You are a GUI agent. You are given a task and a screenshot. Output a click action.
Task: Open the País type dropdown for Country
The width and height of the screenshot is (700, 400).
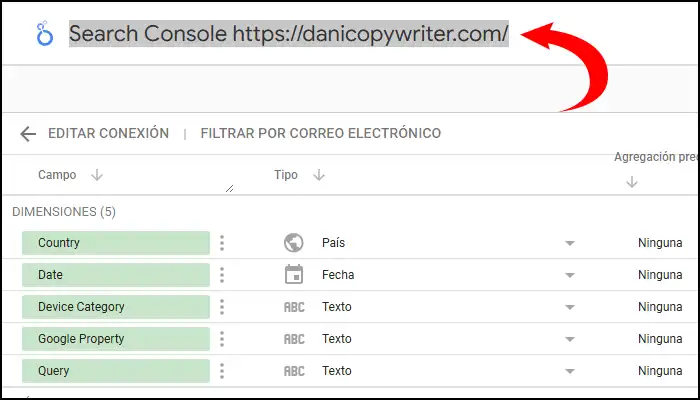point(570,243)
